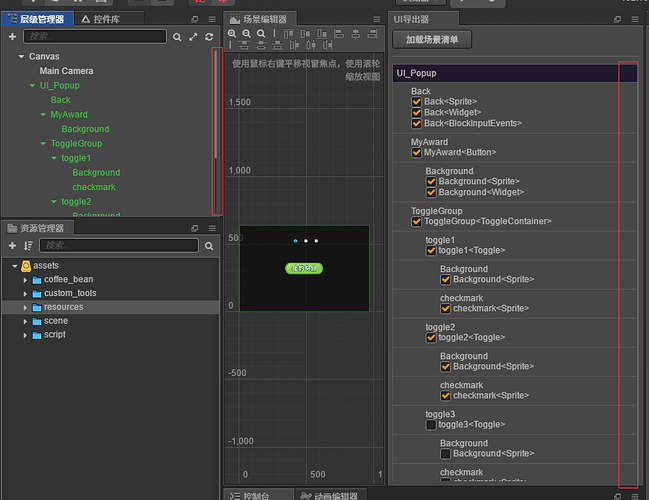Click the expand-all arrows icon in hierarchy panel
Viewport: 649px width, 500px height.
192,37
